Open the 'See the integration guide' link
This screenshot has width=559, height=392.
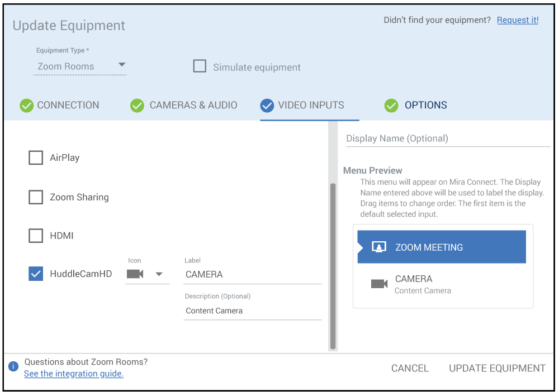pos(74,374)
